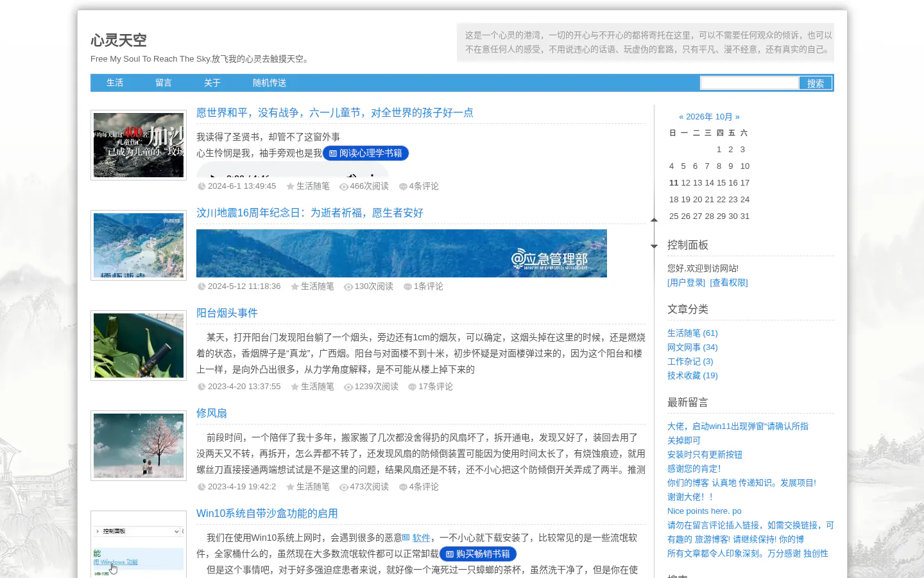Viewport: 924px width, 578px height.
Task: Open the Win10系统自带沙盒功能的启用 post title
Action: [x=267, y=514]
